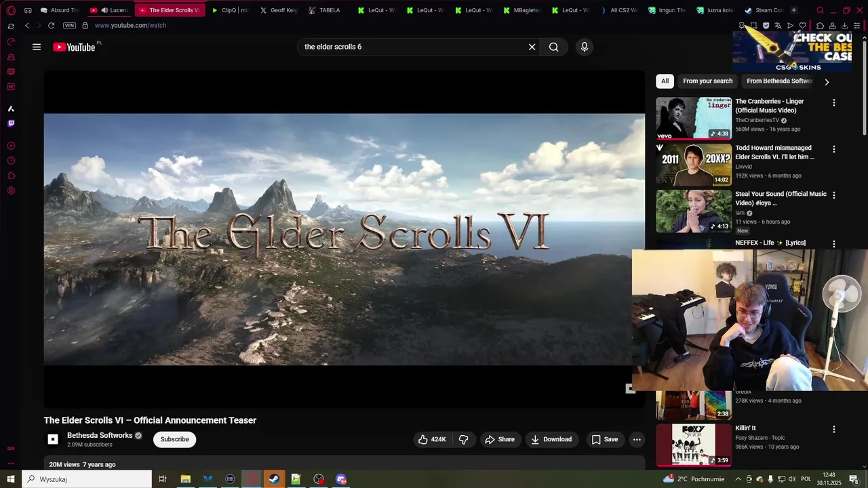868x488 pixels.
Task: Open Task View on the taskbar
Action: pos(163,479)
